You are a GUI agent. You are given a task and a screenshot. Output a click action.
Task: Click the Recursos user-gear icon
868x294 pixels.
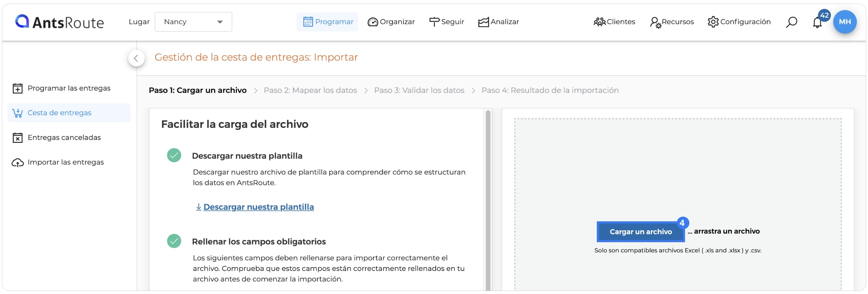[x=656, y=23]
